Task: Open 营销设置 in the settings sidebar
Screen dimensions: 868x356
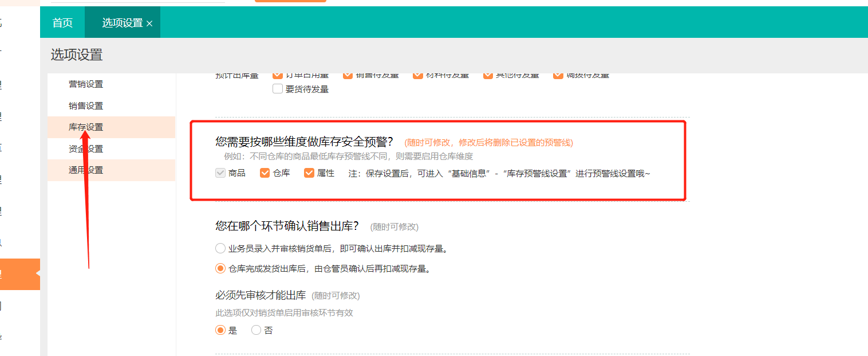Action: pyautogui.click(x=86, y=84)
